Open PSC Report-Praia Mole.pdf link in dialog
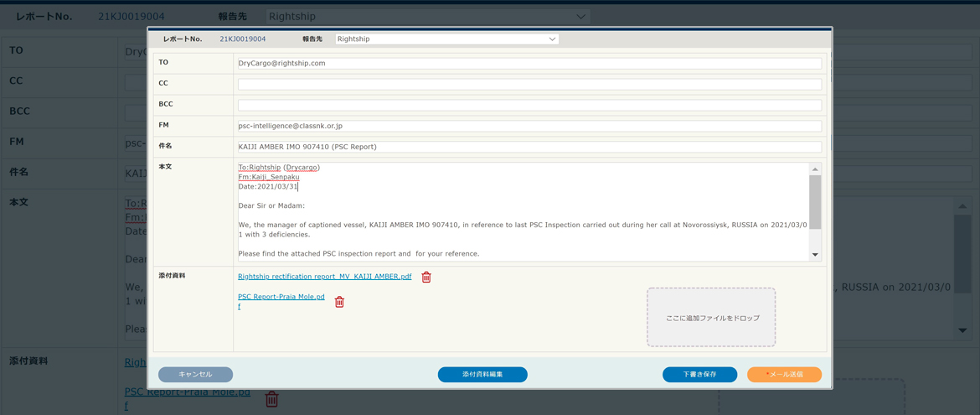This screenshot has height=415, width=980. click(x=281, y=301)
